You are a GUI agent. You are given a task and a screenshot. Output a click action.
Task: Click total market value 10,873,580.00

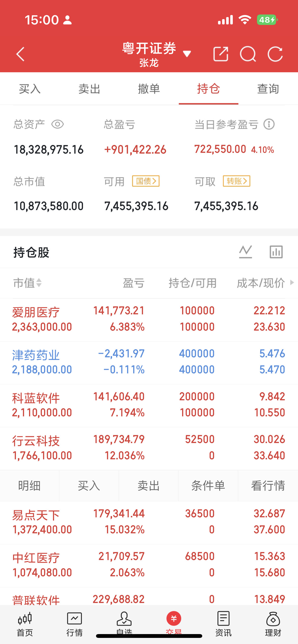coord(49,206)
